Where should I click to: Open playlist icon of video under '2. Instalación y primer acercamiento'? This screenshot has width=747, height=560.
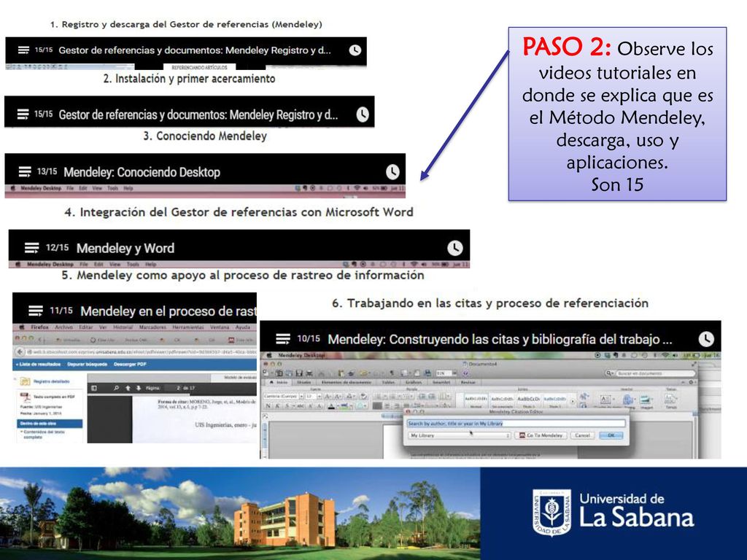coord(23,114)
